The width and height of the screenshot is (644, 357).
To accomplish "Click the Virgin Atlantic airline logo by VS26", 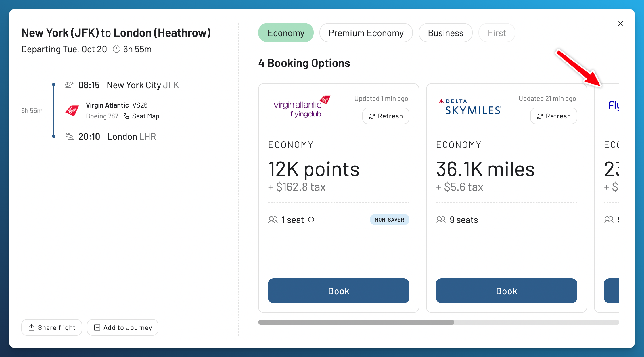I will (x=72, y=110).
